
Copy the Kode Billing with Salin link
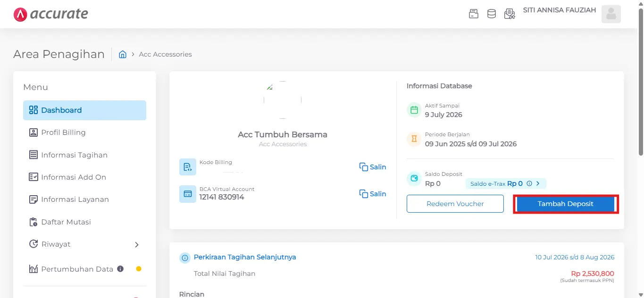(x=373, y=166)
